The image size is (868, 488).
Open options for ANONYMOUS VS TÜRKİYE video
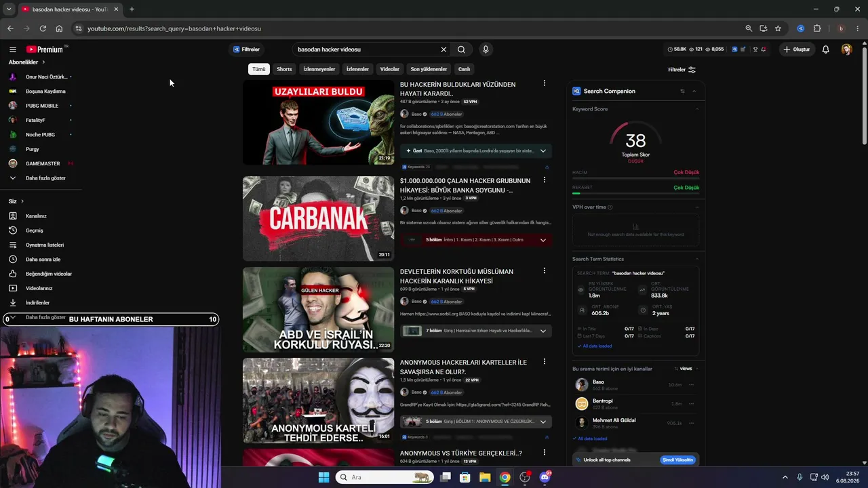click(544, 453)
